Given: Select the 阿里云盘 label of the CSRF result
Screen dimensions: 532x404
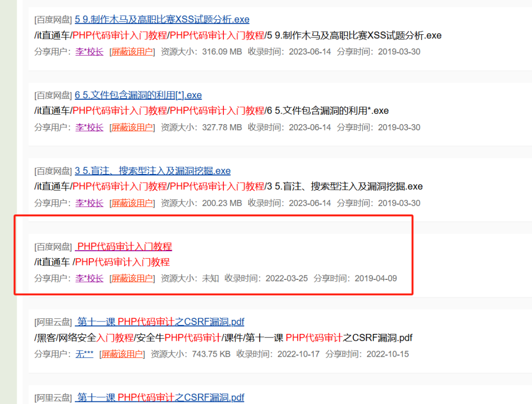Looking at the screenshot, I should [53, 321].
